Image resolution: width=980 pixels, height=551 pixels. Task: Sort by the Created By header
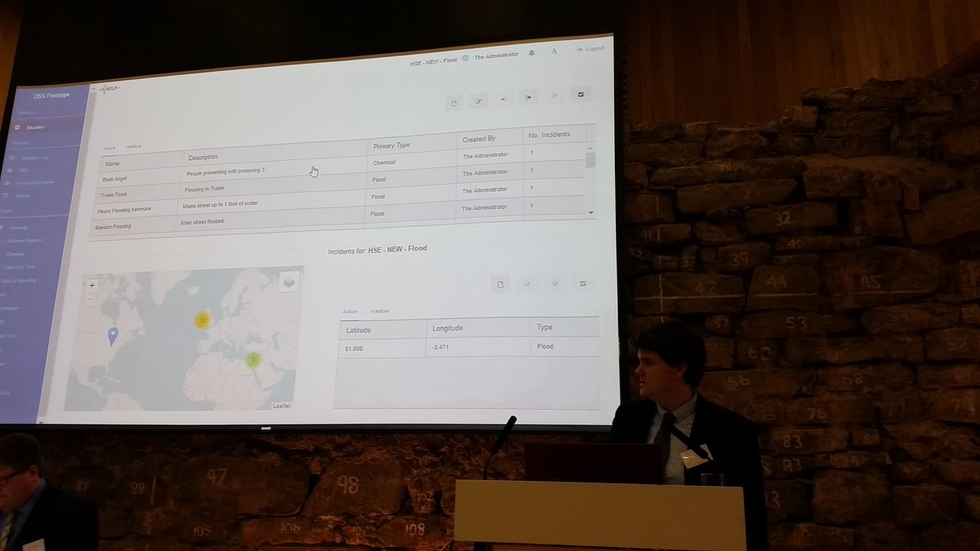tap(488, 138)
